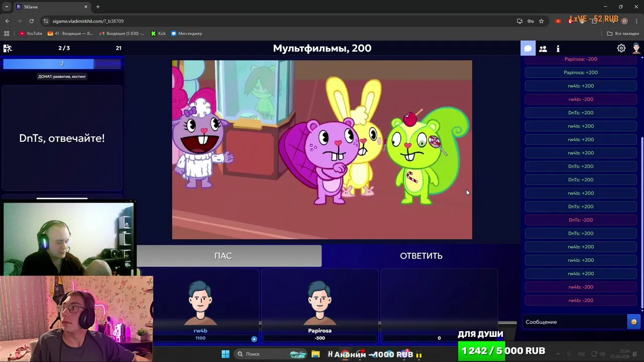Click the answer timer progress bar
The image size is (644, 362).
62,63
